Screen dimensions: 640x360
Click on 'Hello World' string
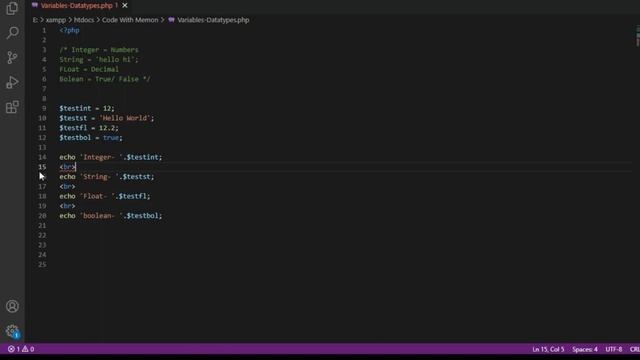(x=125, y=118)
